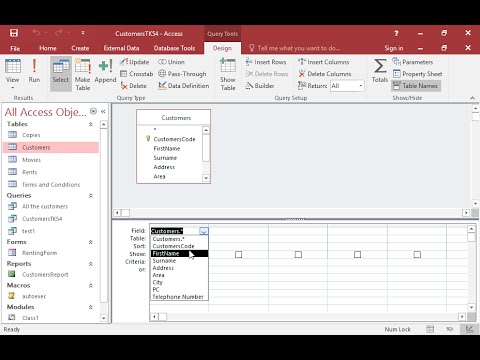Viewport: 480px width, 360px height.
Task: Click navigation pane scroll down arrow
Action: [104, 318]
